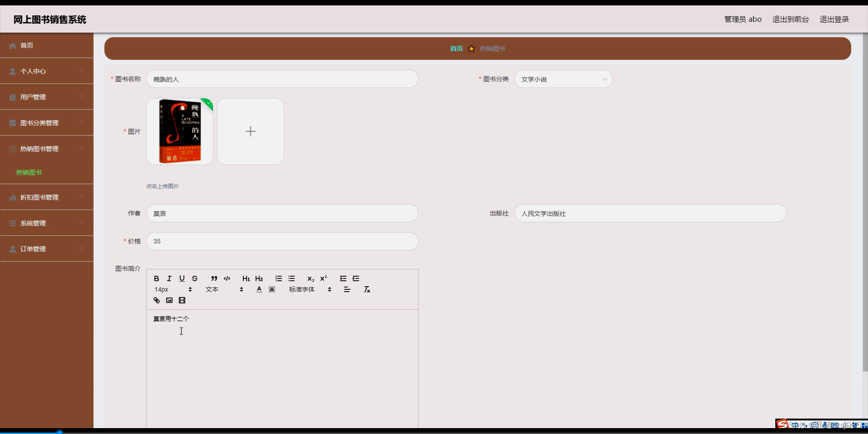
Task: Click the vertical page scrollbar
Action: [865, 203]
